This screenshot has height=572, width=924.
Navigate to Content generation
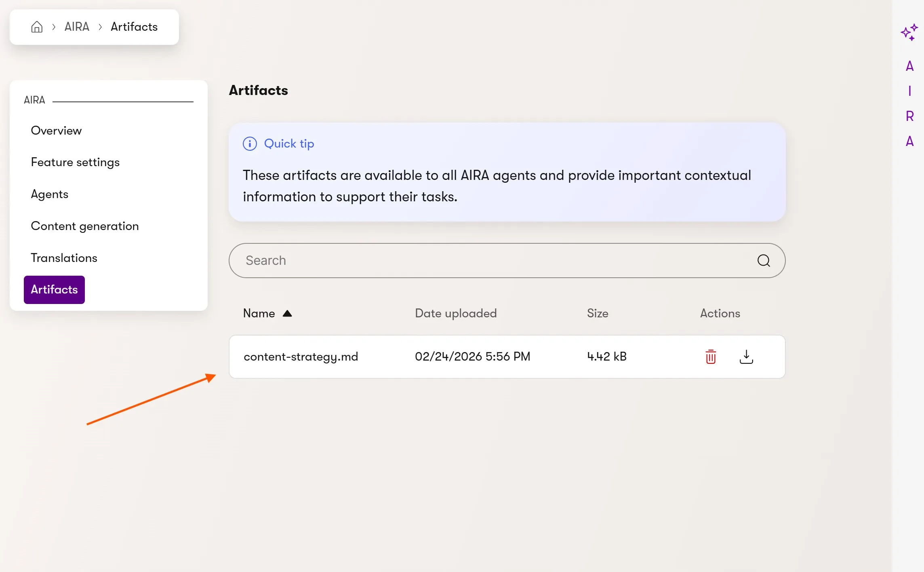(85, 226)
